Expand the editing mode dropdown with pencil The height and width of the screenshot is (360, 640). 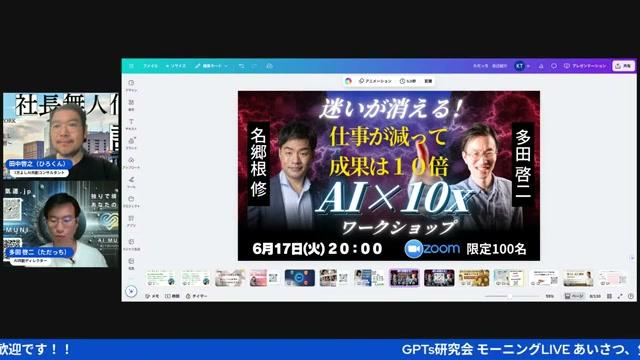pos(211,66)
